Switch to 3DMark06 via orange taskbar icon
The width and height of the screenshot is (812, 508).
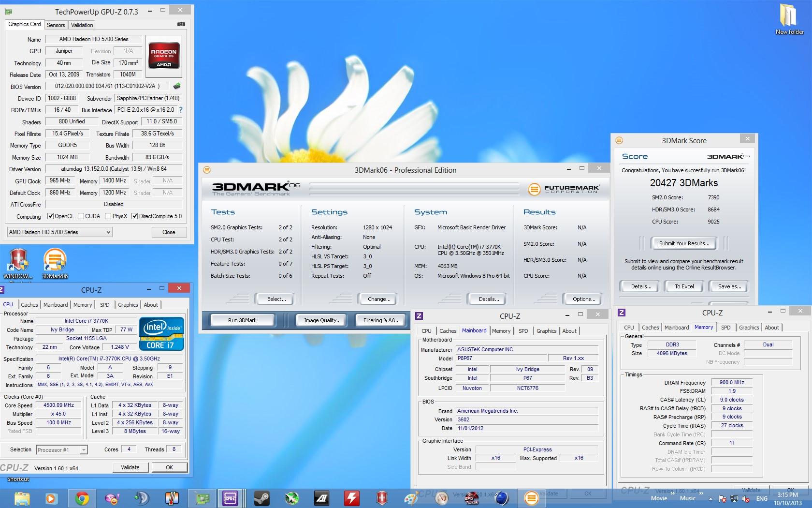(x=531, y=498)
